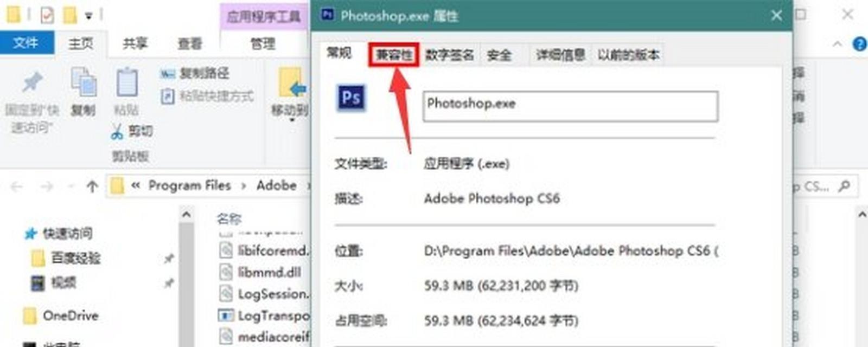Click the Up arrow in Explorer

click(x=92, y=187)
